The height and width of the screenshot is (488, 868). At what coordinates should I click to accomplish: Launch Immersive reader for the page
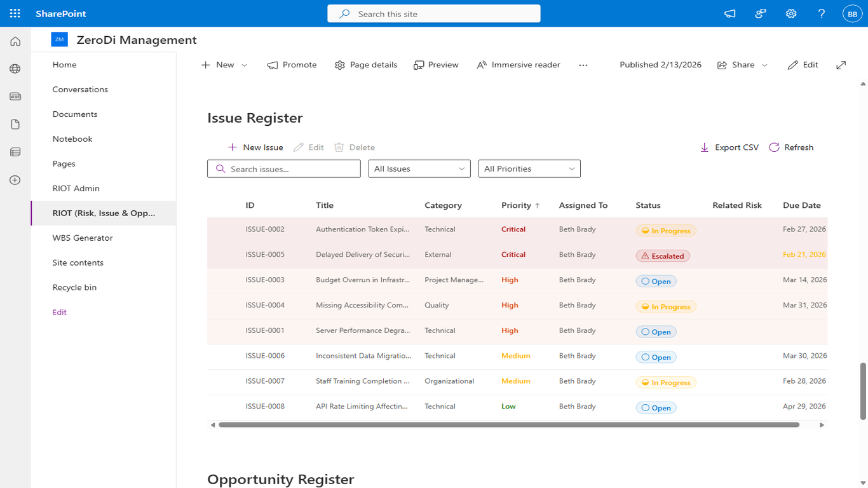coord(518,64)
